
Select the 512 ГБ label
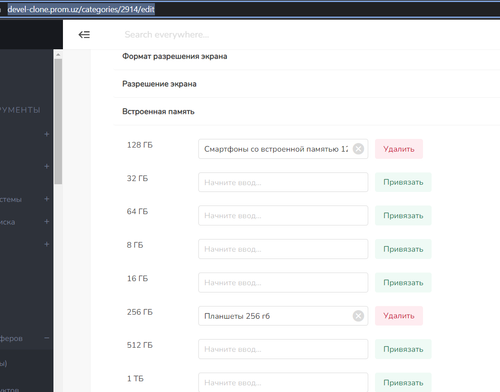[x=140, y=345]
